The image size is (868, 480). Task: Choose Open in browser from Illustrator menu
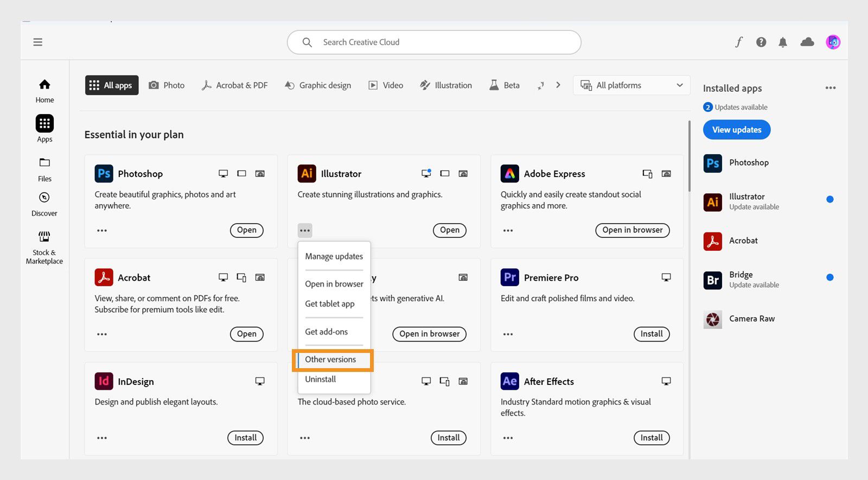[334, 284]
